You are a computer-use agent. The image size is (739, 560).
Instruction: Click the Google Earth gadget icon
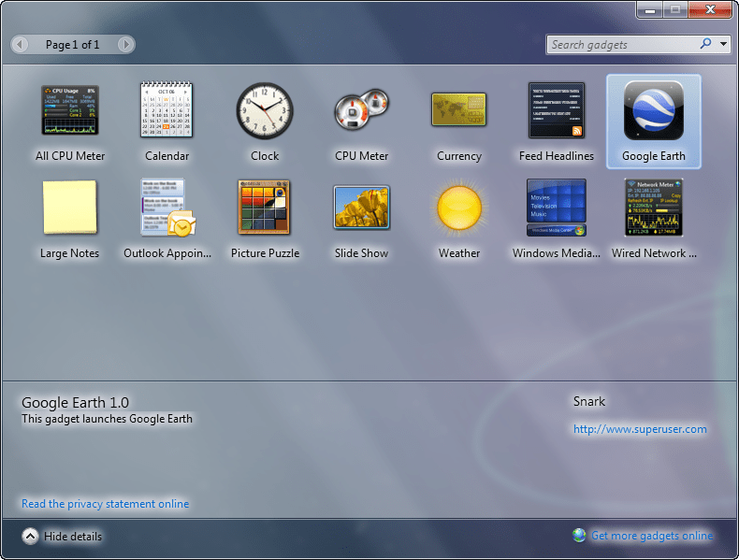coord(654,110)
